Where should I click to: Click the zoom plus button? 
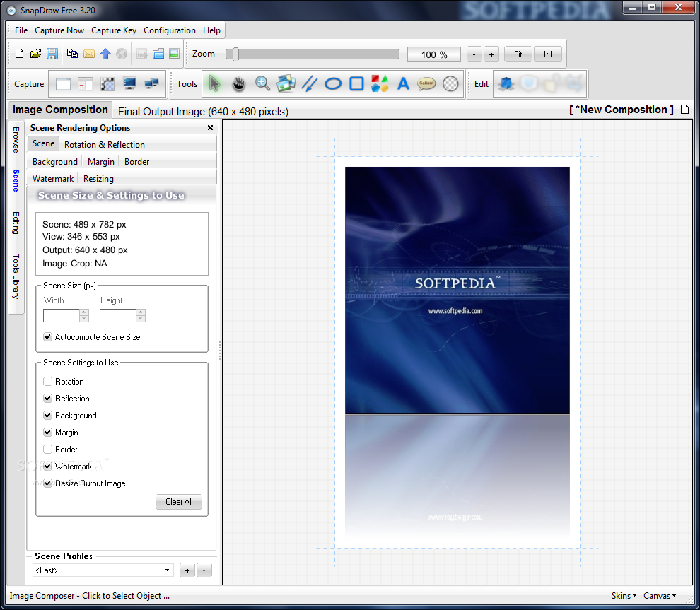pos(491,54)
